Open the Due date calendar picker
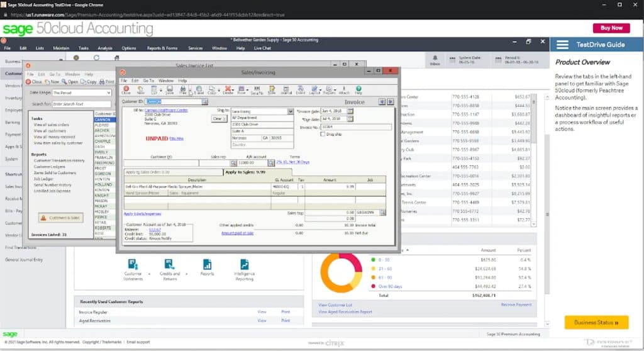The width and height of the screenshot is (644, 351). pyautogui.click(x=350, y=119)
